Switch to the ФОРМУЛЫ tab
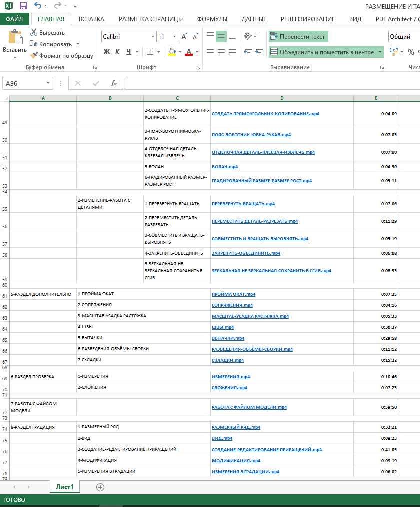 (212, 19)
